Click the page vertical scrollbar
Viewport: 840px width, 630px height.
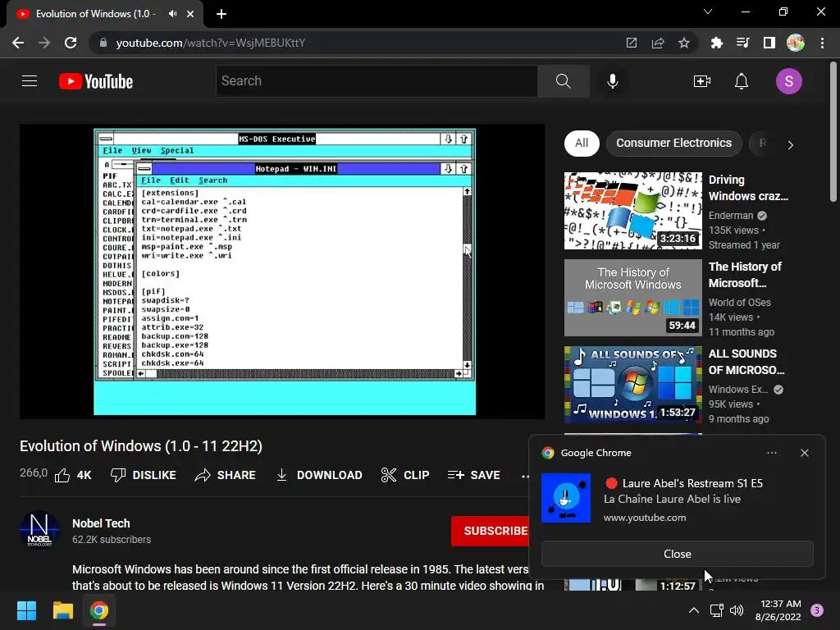(833, 131)
